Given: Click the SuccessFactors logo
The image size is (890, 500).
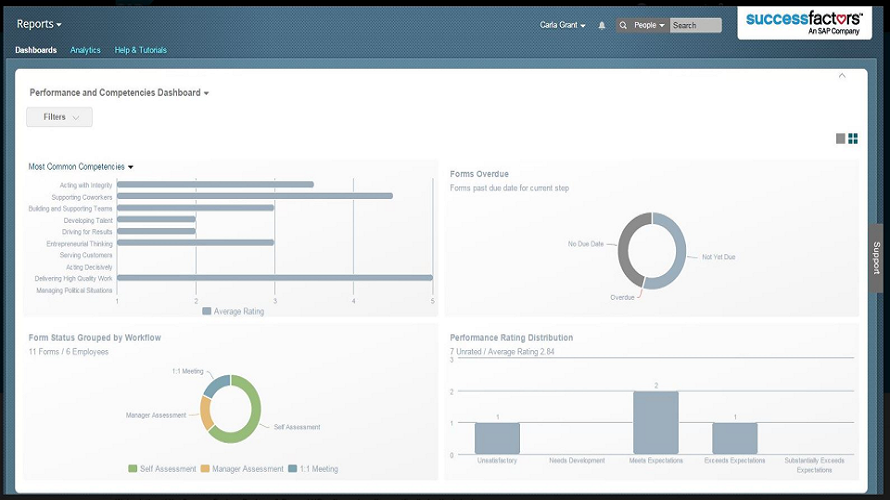Looking at the screenshot, I should [x=804, y=23].
